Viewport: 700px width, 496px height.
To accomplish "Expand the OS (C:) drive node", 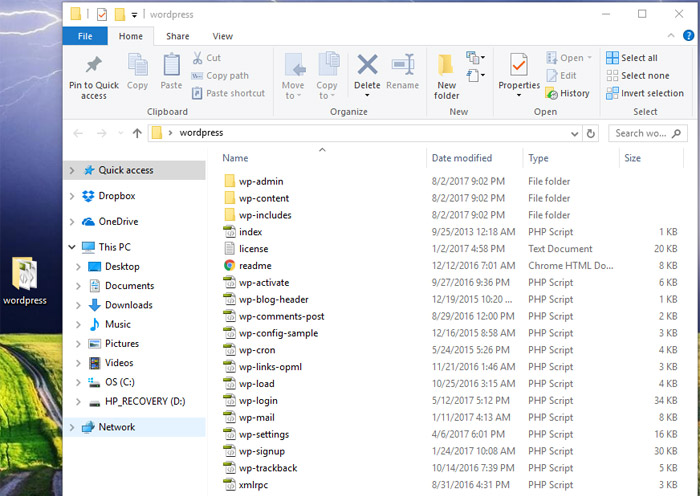I will 79,382.
